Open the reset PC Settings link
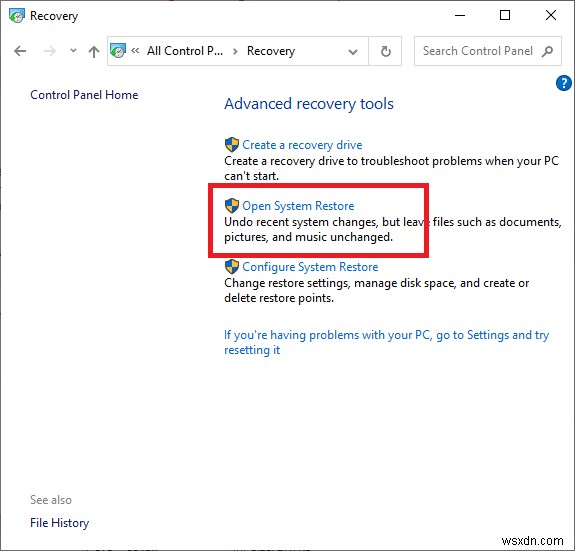The height and width of the screenshot is (551, 575). (x=387, y=342)
